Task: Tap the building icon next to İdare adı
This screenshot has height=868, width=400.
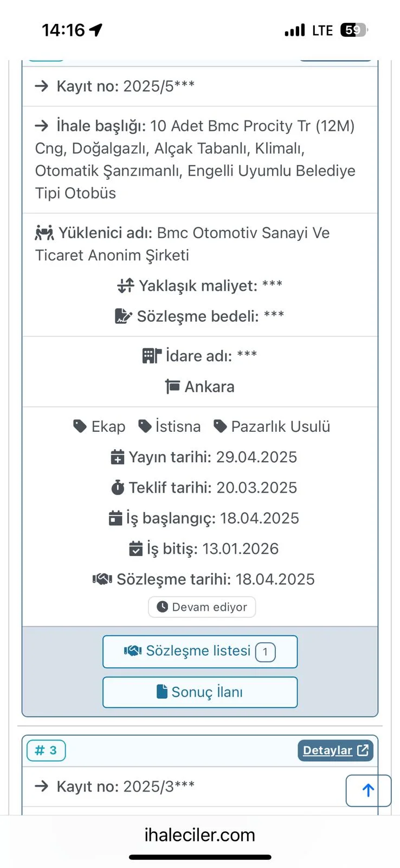Action: tap(152, 356)
